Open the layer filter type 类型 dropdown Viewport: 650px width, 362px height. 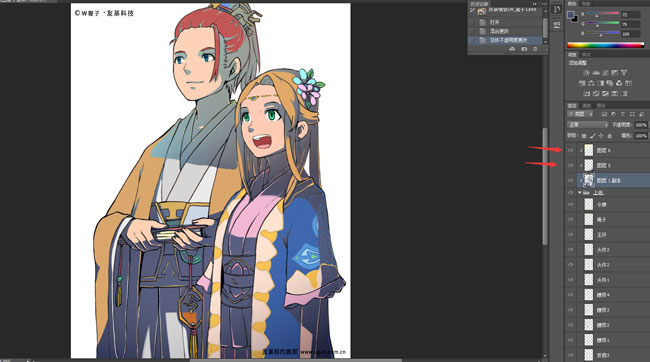coord(580,114)
